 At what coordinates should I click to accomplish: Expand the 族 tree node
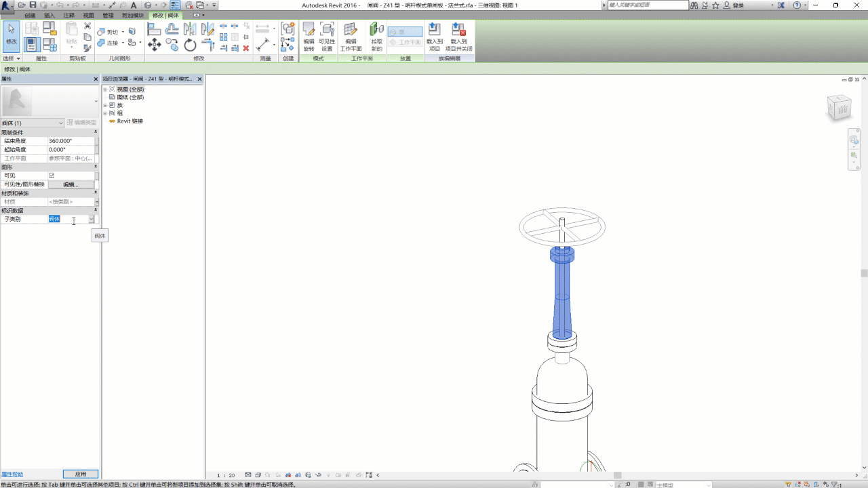click(x=105, y=105)
